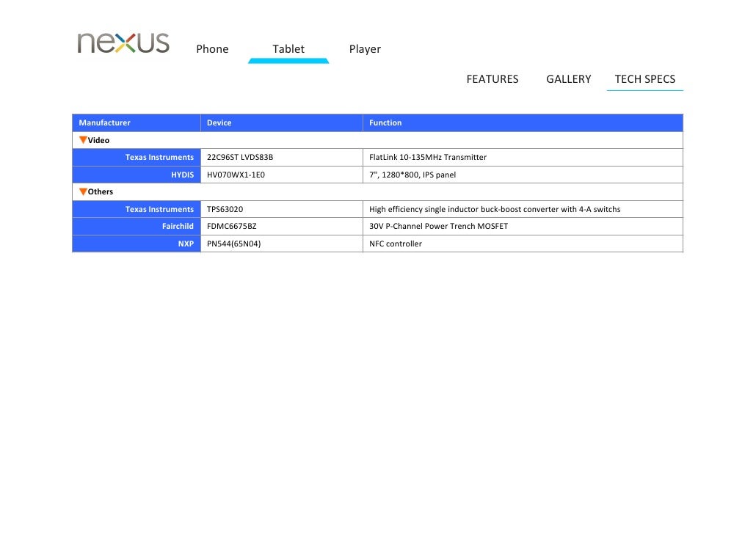Click the HV070WX1-1E0 device cell
This screenshot has height=534, width=756.
coord(282,175)
